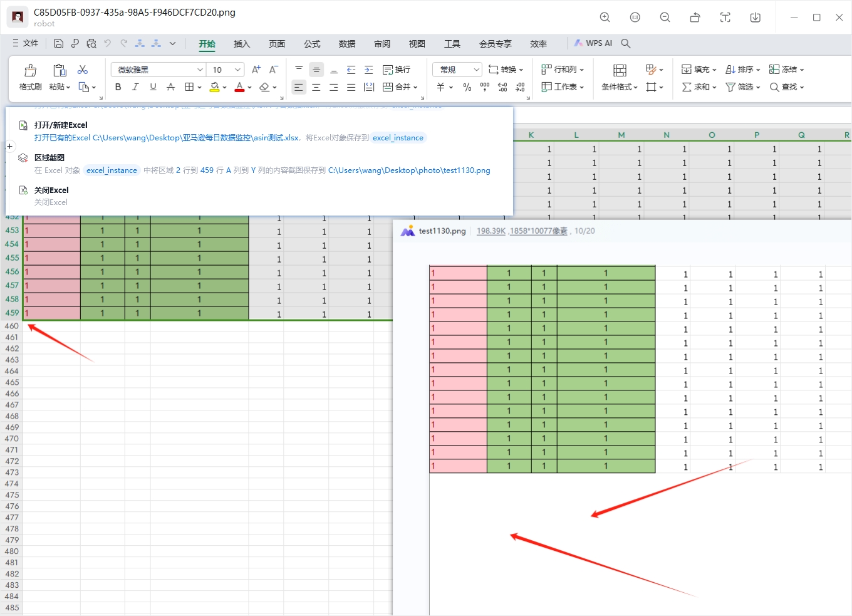Select row header 470
Screen dimensions: 852x616
pyautogui.click(x=11, y=439)
